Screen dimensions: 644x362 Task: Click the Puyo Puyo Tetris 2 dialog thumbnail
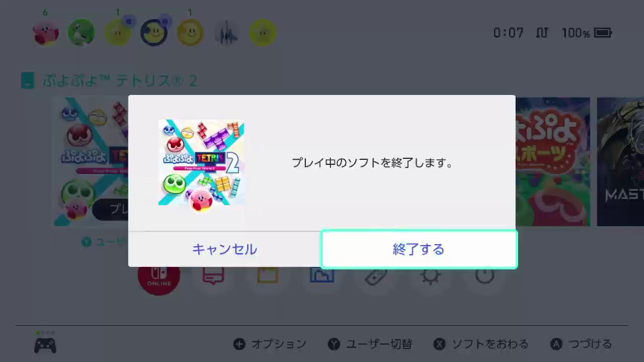pos(201,162)
